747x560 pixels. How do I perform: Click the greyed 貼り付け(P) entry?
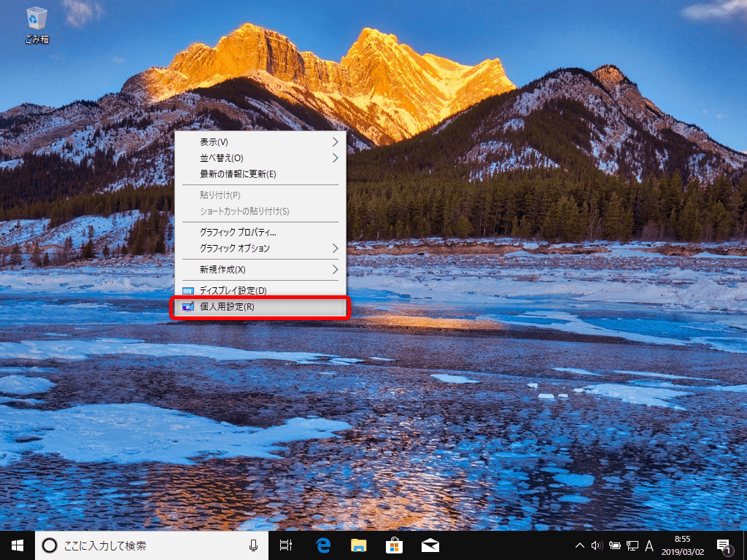click(x=260, y=195)
